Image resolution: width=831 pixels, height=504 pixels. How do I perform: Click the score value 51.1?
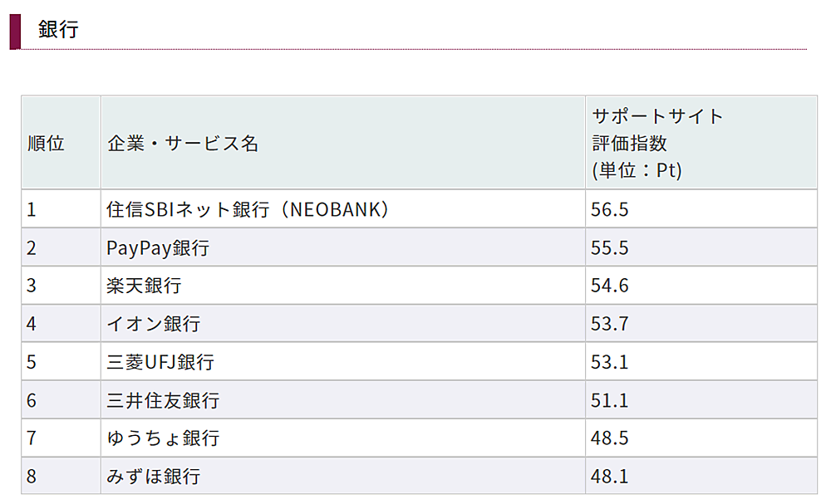[609, 400]
